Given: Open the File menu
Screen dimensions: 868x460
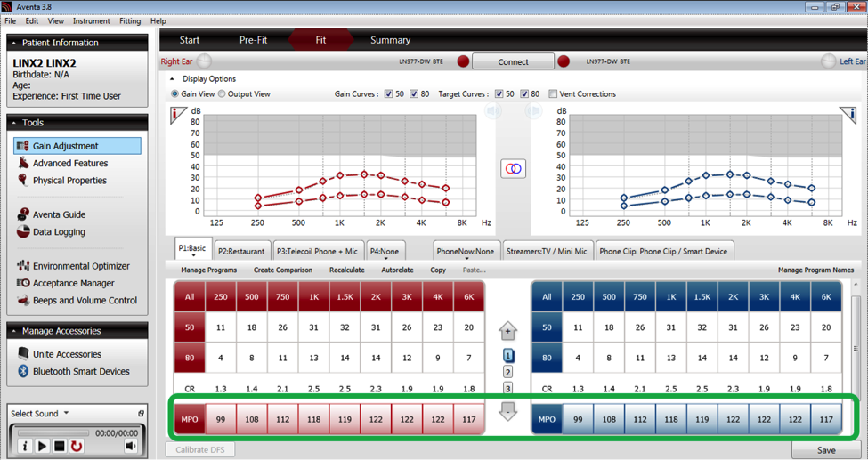Looking at the screenshot, I should 11,21.
